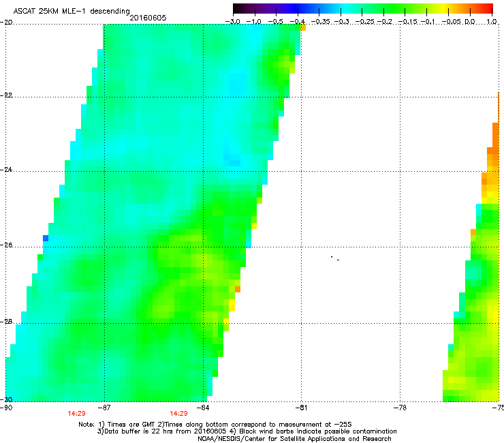
Task: Click the NOAA/NESDIS credit line
Action: (x=294, y=439)
